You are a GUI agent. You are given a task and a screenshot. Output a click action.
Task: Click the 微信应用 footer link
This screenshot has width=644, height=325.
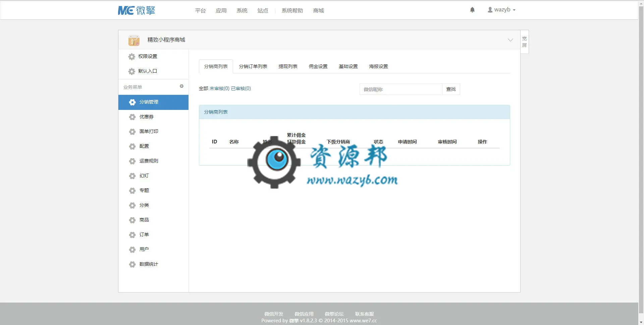[304, 314]
